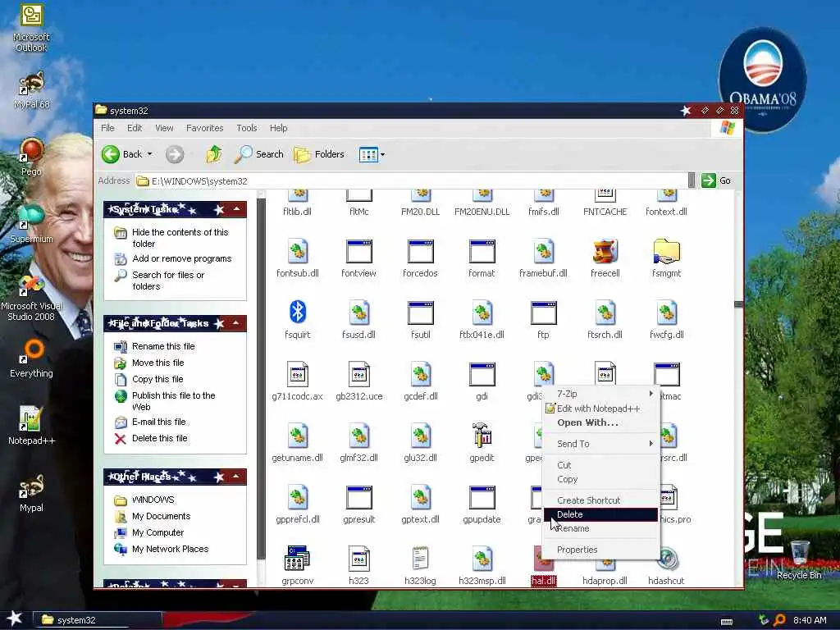Open the Edit menu
This screenshot has width=840, height=630.
[x=135, y=128]
